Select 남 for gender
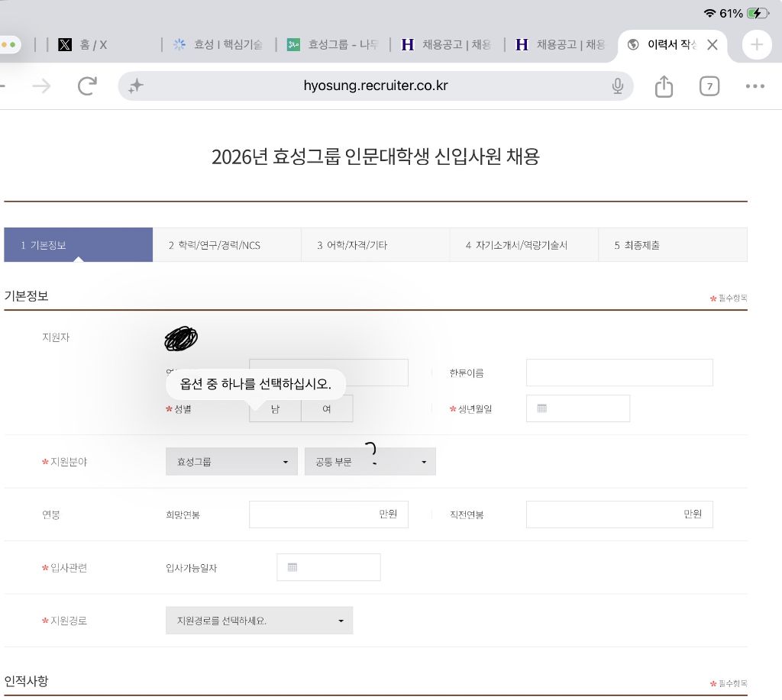Viewport: 782px width, 700px height. 275,409
